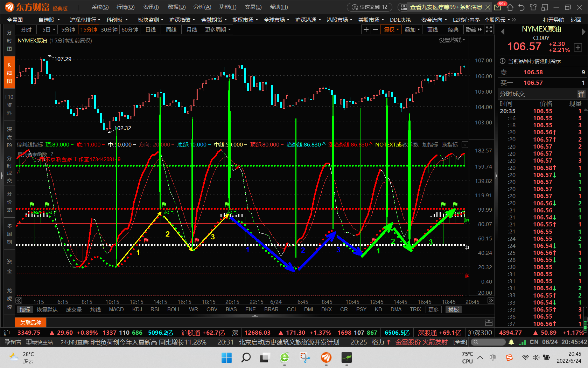
Task: Close the indicator sub-panel X icon
Action: tap(465, 145)
